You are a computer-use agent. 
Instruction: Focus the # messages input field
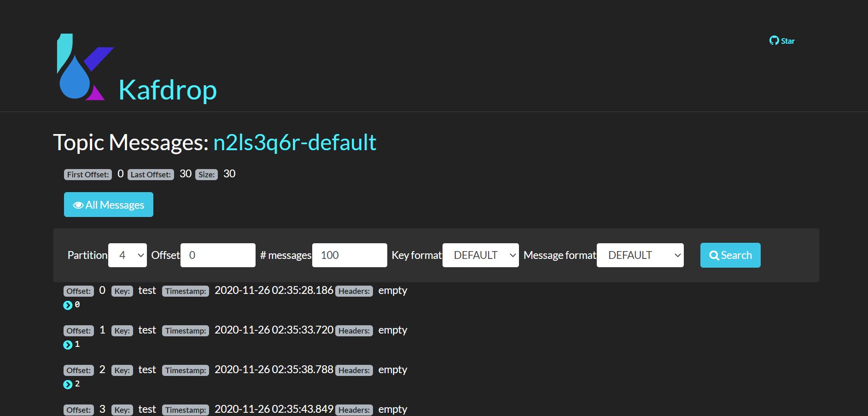pos(350,255)
